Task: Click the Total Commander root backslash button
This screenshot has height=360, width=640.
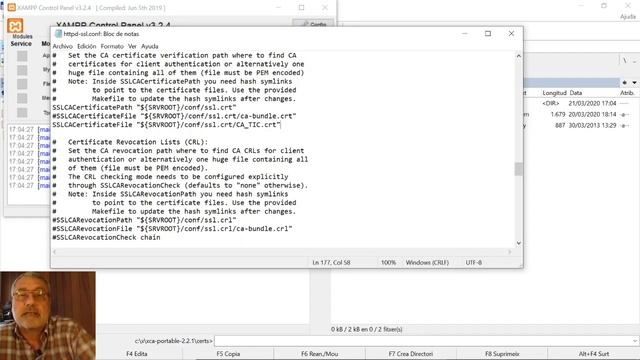Action: pos(625,60)
